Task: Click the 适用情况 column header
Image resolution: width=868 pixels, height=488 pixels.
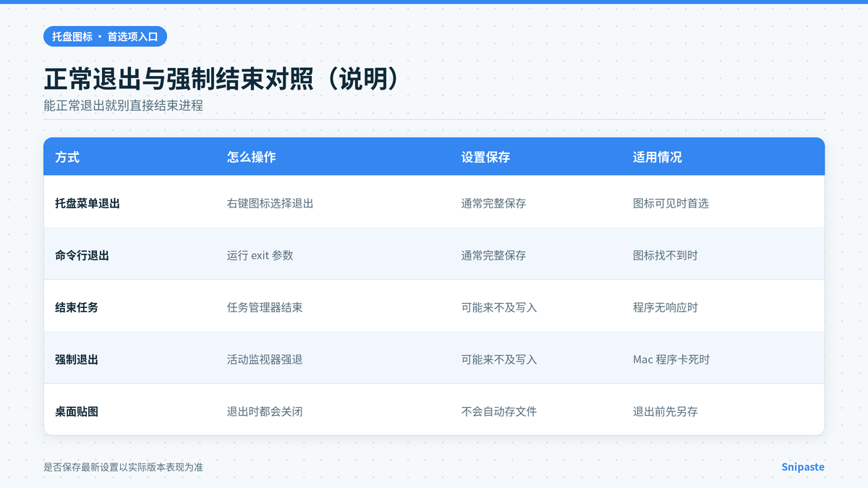Action: (658, 157)
